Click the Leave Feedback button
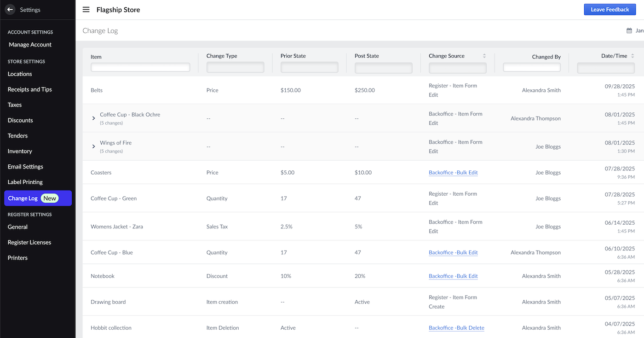Image resolution: width=644 pixels, height=338 pixels. click(609, 9)
